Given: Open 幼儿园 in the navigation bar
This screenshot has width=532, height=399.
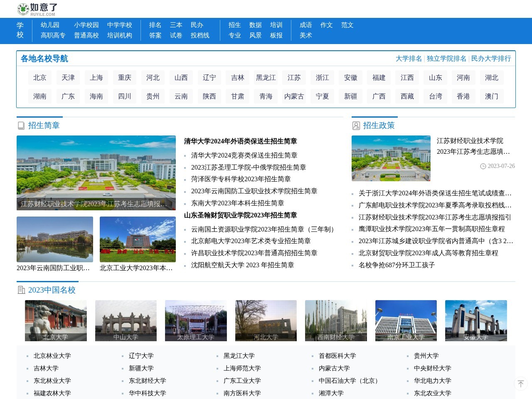Looking at the screenshot, I should point(50,25).
